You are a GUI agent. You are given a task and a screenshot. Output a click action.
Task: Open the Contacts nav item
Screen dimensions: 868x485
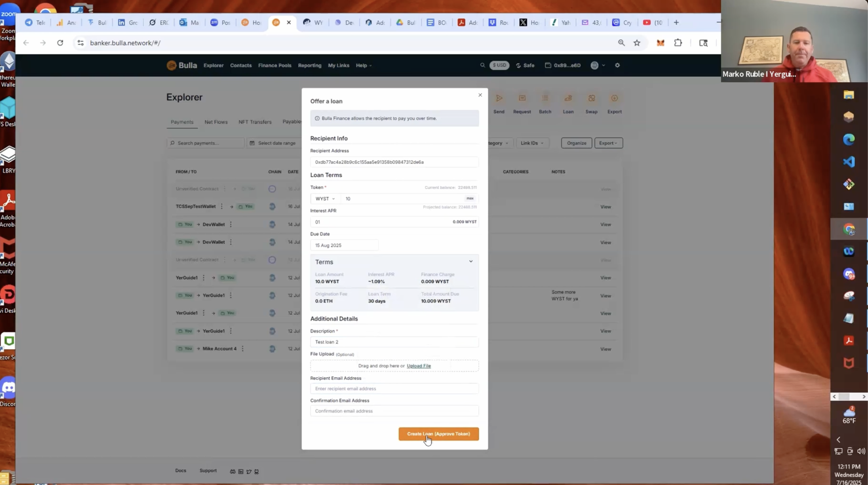241,66
